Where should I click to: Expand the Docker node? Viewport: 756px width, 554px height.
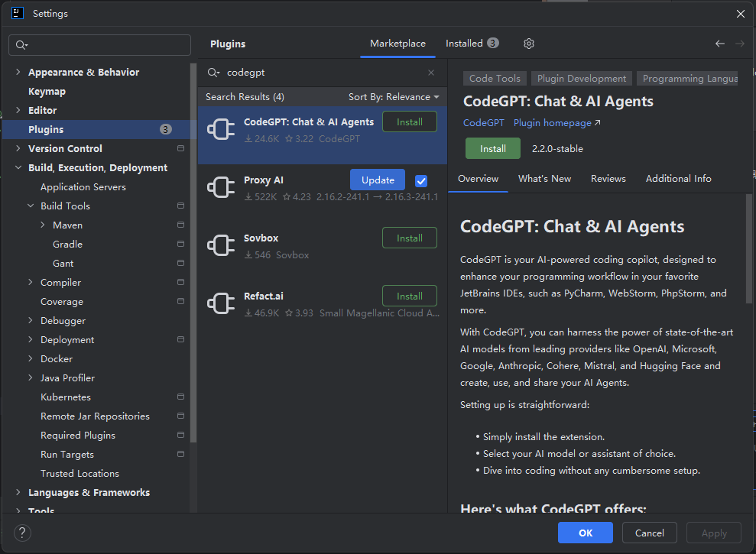[x=31, y=358]
